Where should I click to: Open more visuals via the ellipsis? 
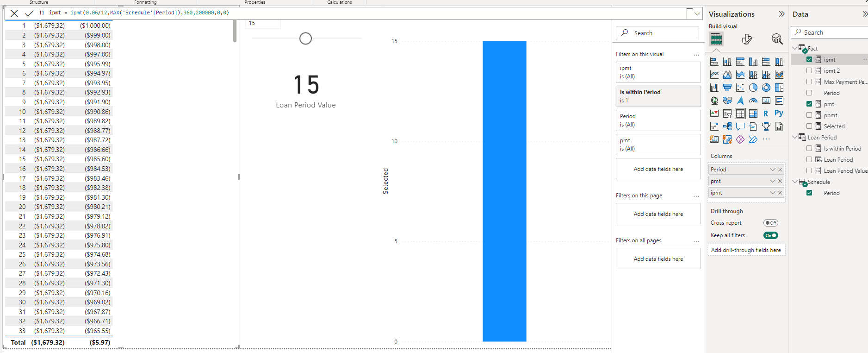click(766, 139)
